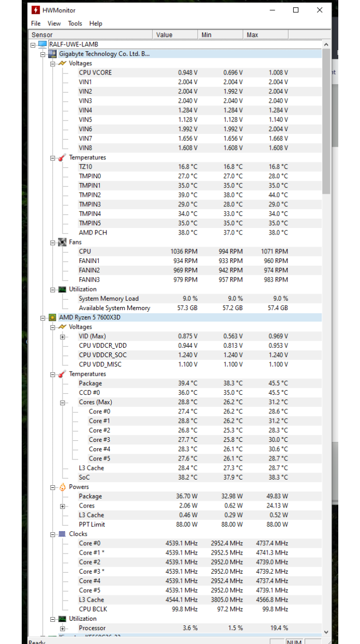
Task: Click the AMD Ryzen 5 7600X3D processor icon
Action: pos(53,317)
